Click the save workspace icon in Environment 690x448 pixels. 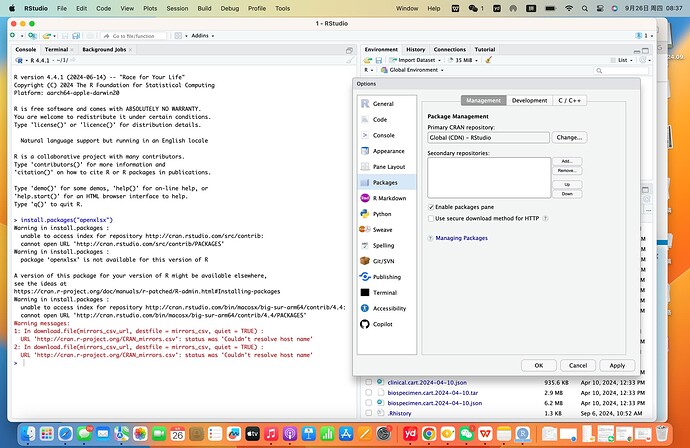(x=378, y=60)
